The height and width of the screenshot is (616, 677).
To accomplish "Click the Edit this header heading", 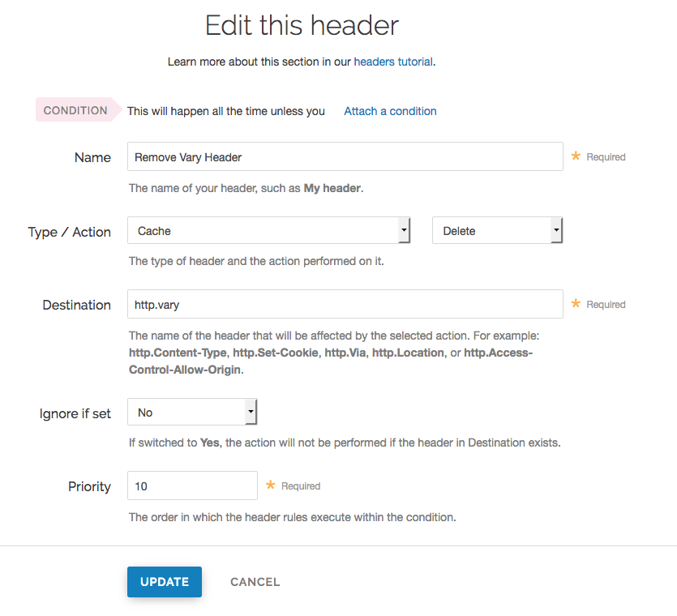I will click(x=302, y=25).
